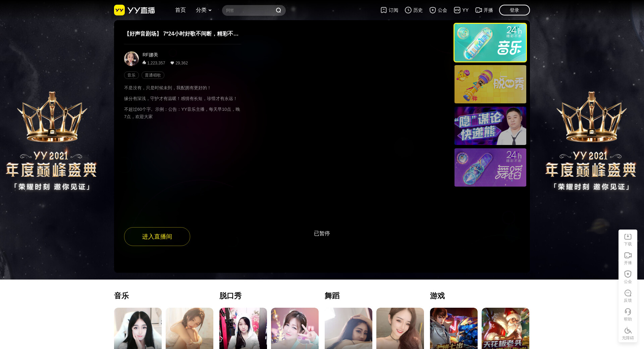Open 历史 watch history
The width and height of the screenshot is (644, 349).
(x=414, y=10)
